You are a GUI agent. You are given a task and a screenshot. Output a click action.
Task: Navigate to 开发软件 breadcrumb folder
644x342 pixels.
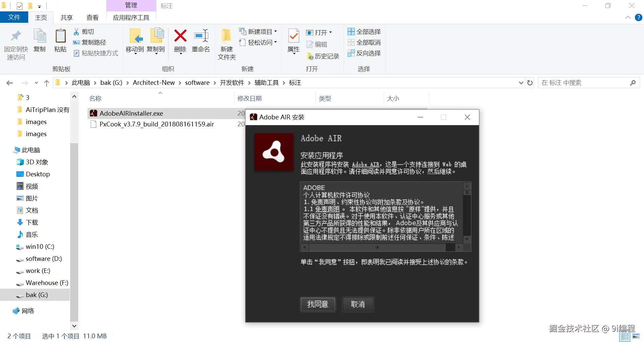click(232, 83)
